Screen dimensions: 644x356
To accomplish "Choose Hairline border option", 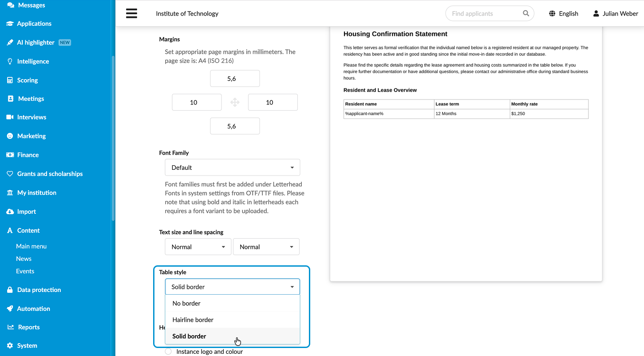I will point(233,320).
